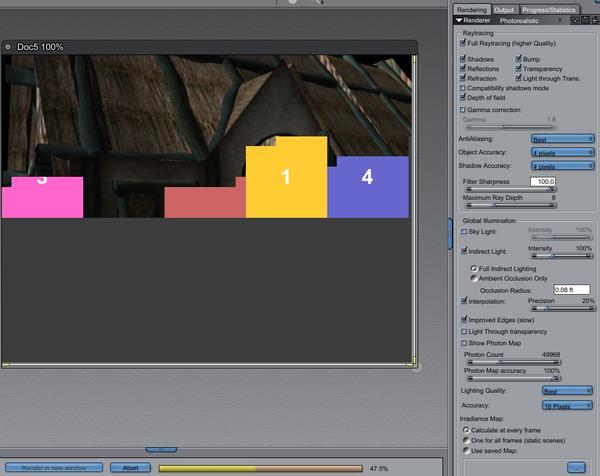The width and height of the screenshot is (600, 476).
Task: Uncheck the Shadows checkbox
Action: 463,59
